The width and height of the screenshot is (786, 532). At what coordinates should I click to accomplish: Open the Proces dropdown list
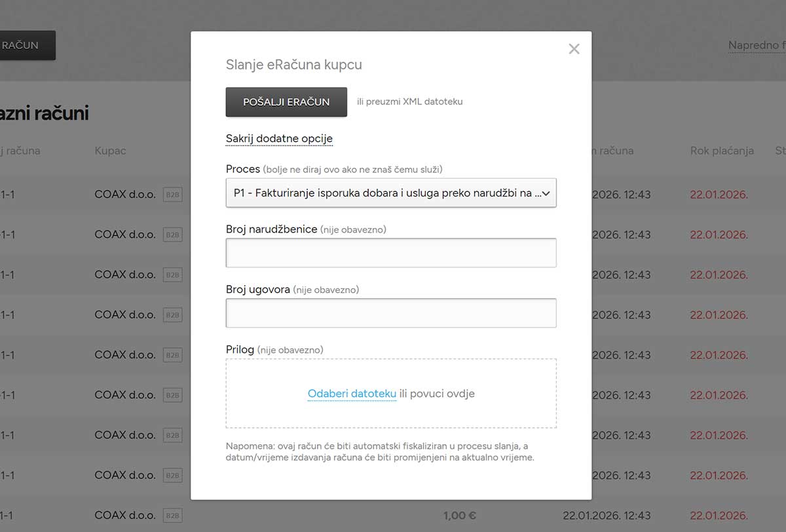[x=391, y=193]
